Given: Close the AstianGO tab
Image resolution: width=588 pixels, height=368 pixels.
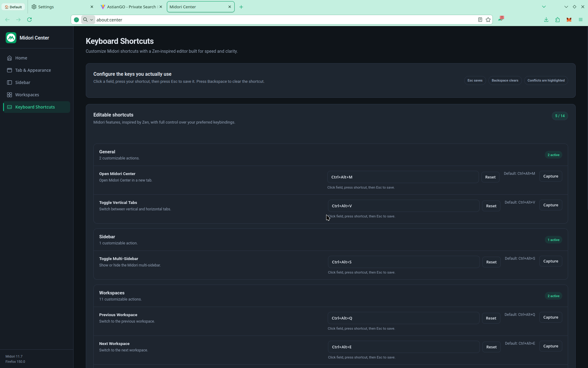Looking at the screenshot, I should point(161,7).
